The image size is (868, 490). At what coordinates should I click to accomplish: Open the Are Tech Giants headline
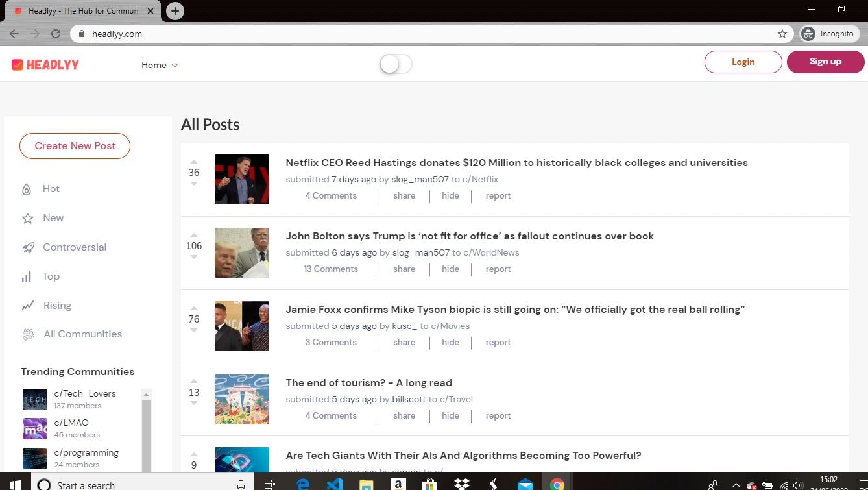tap(463, 456)
